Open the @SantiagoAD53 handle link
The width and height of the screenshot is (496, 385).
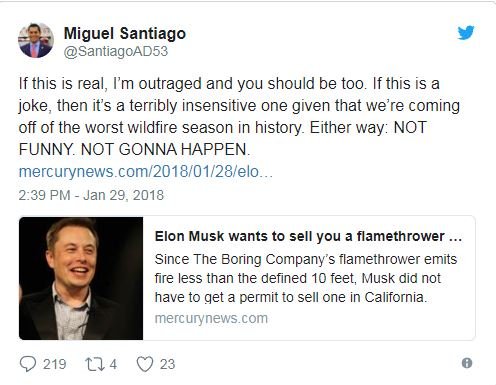point(116,52)
